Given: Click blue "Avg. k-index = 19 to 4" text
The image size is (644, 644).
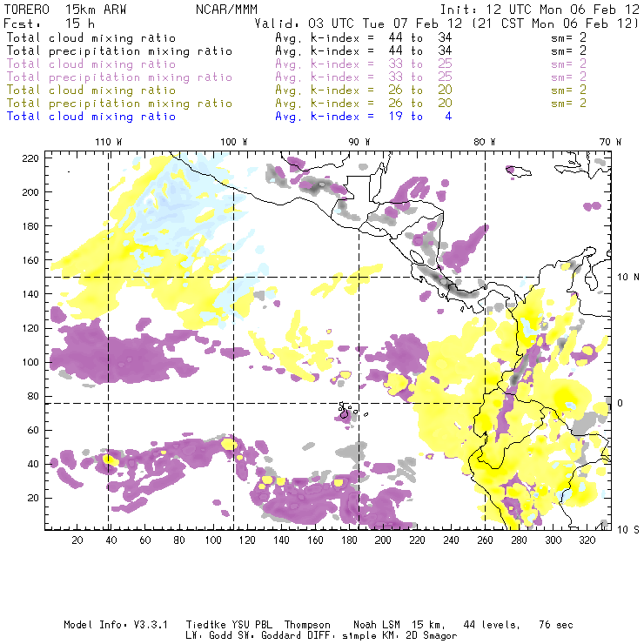Looking at the screenshot, I should pyautogui.click(x=364, y=117).
